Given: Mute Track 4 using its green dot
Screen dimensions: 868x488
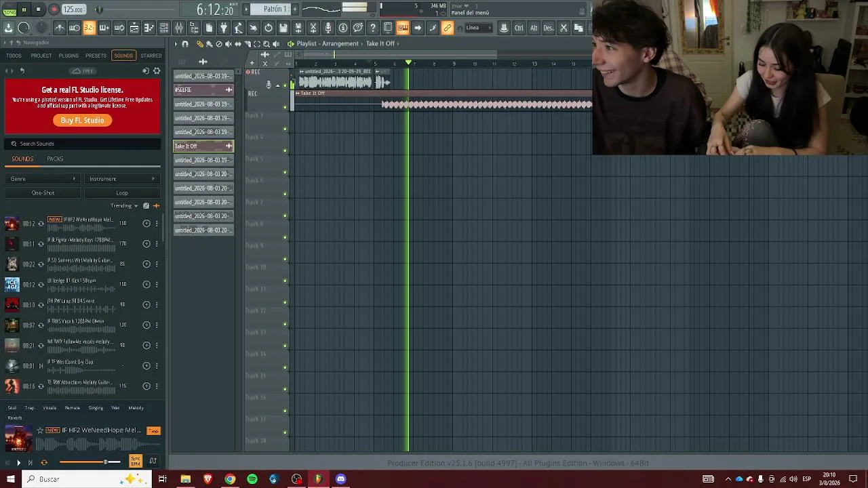Looking at the screenshot, I should [x=285, y=150].
